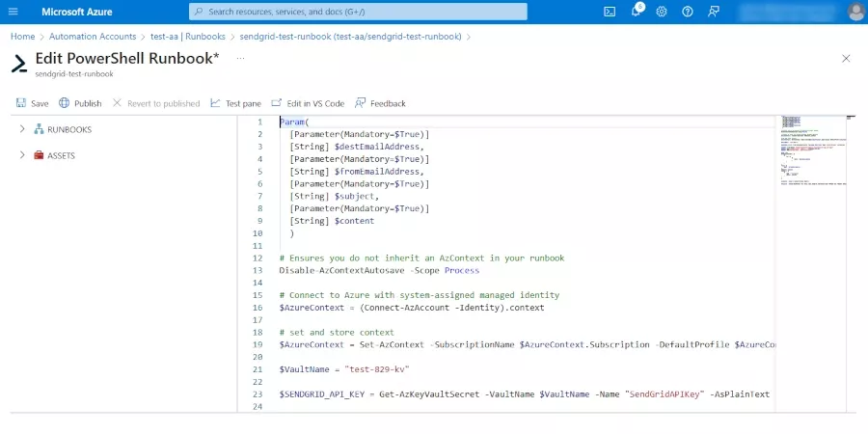Click the top bar feedback icon

(x=714, y=12)
